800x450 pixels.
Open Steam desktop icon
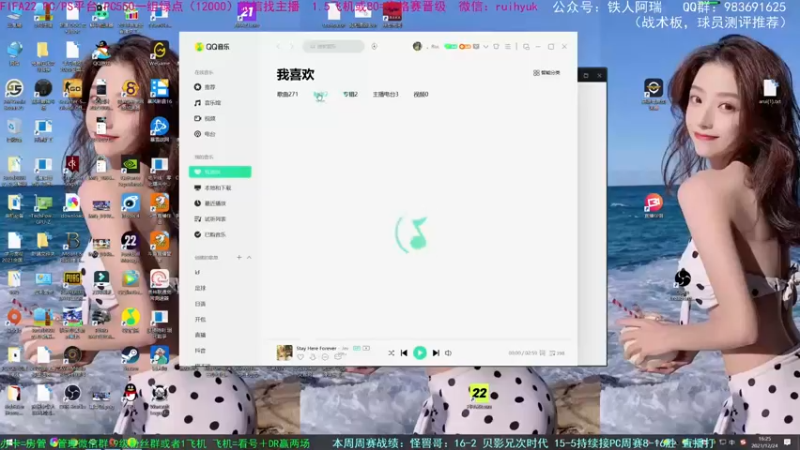coord(131,358)
